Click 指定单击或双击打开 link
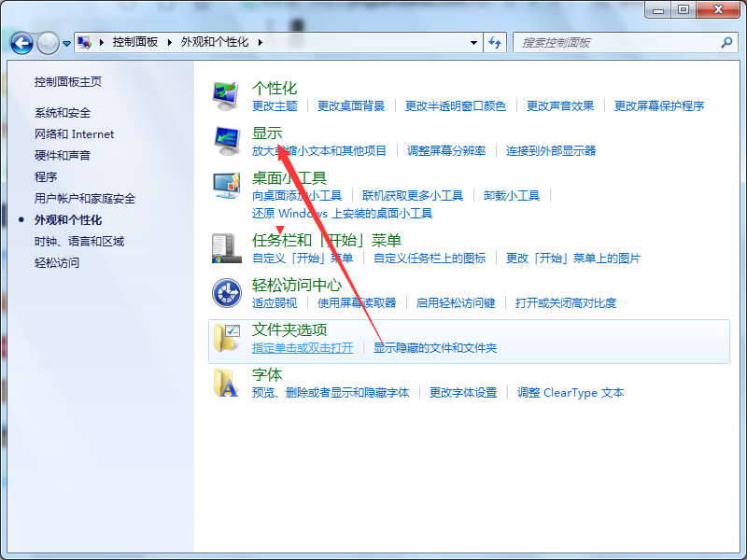747x560 pixels. tap(303, 348)
